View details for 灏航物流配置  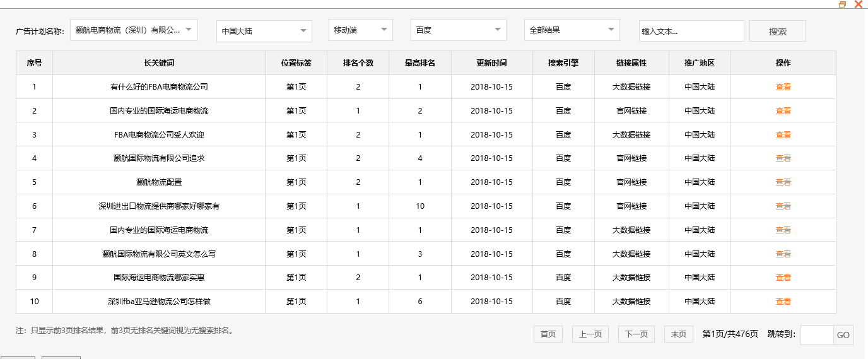783,182
